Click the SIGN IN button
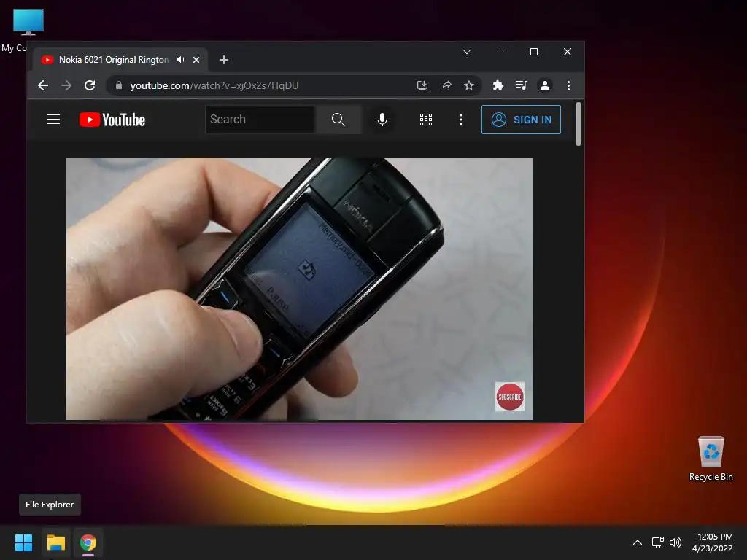 point(521,120)
